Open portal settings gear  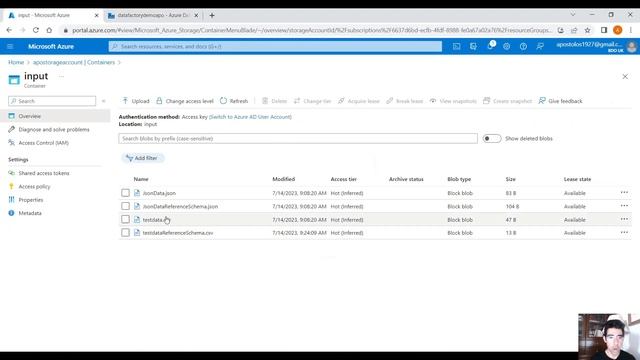pos(507,47)
